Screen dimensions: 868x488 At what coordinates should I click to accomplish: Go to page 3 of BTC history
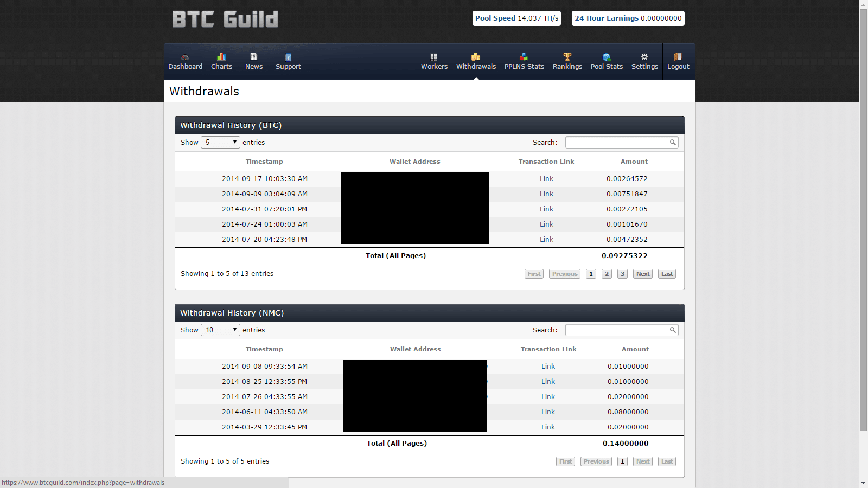click(622, 274)
